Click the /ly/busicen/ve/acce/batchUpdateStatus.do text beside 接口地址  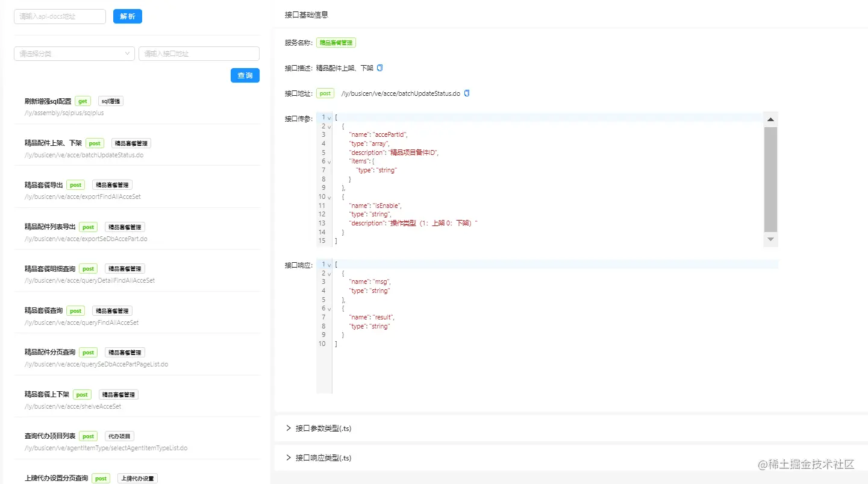pyautogui.click(x=401, y=93)
